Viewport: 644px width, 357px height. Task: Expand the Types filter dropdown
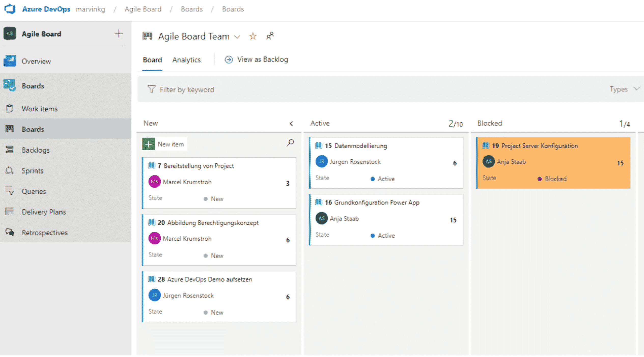pyautogui.click(x=625, y=89)
